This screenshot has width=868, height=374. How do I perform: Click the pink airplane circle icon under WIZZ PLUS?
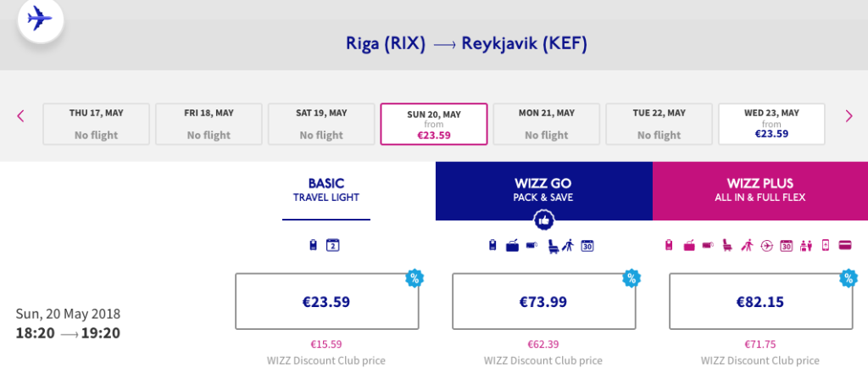pyautogui.click(x=767, y=246)
